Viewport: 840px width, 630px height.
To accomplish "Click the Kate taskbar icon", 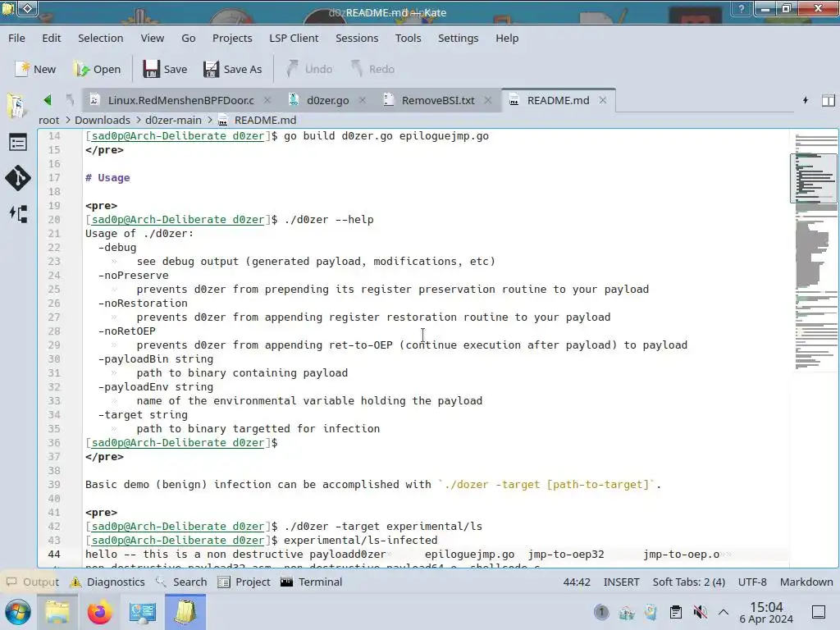I will click(185, 612).
